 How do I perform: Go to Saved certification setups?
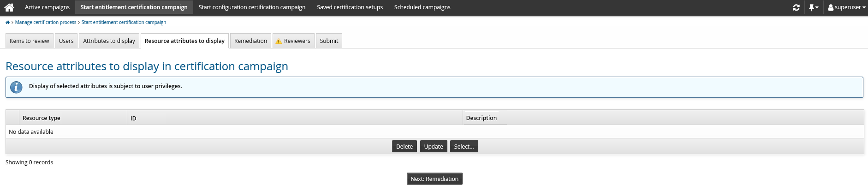point(350,7)
